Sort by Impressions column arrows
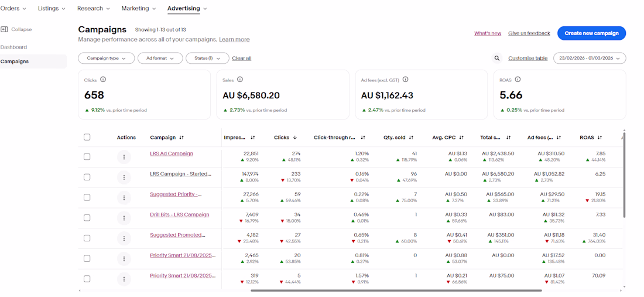The image size is (644, 297). click(x=253, y=138)
